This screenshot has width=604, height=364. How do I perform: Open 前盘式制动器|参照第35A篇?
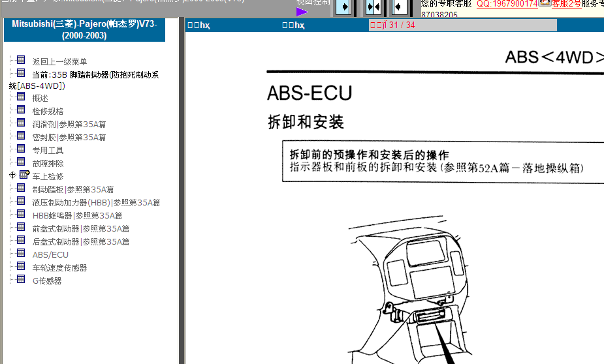[80, 230]
